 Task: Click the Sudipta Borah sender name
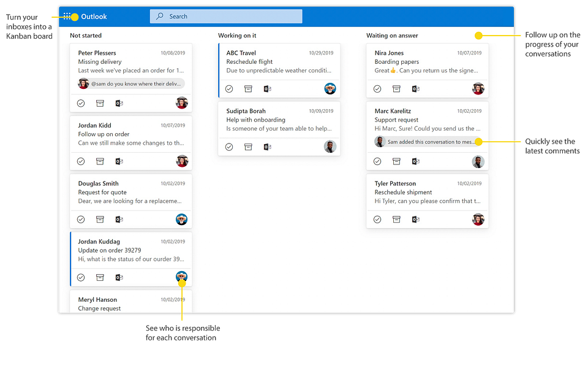[246, 111]
